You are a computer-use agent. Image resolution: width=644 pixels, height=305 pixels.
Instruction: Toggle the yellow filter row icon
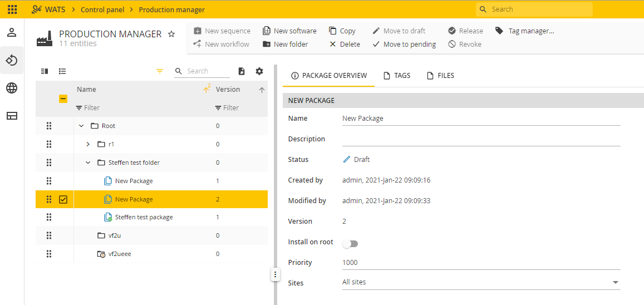click(160, 71)
